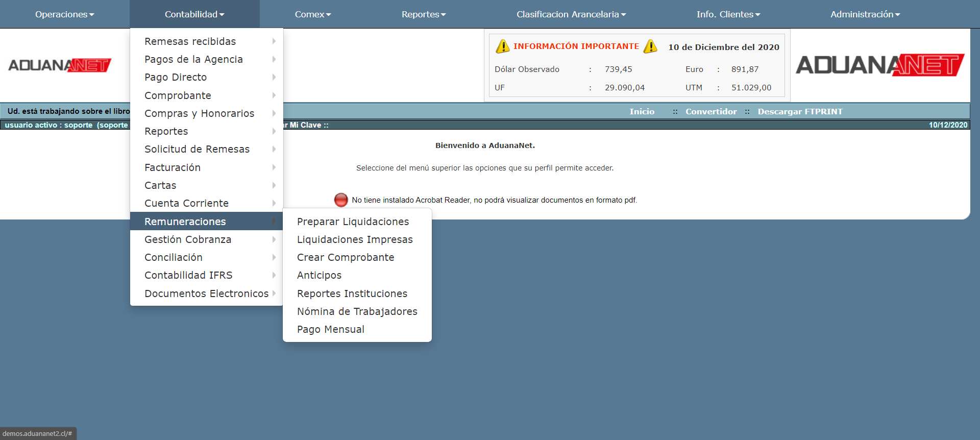Select Pago Mensual menu entry
The width and height of the screenshot is (980, 440).
pos(330,329)
